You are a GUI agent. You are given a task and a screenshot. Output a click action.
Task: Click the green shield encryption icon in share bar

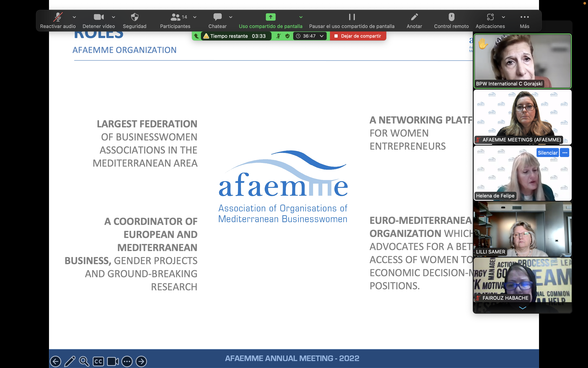point(287,36)
